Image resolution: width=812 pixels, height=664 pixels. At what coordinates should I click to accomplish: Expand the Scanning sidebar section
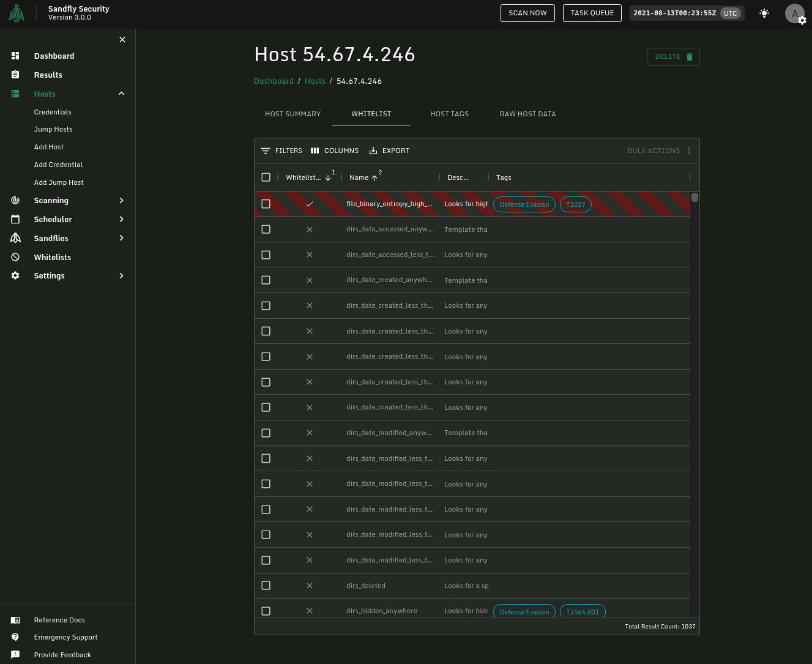click(x=121, y=201)
